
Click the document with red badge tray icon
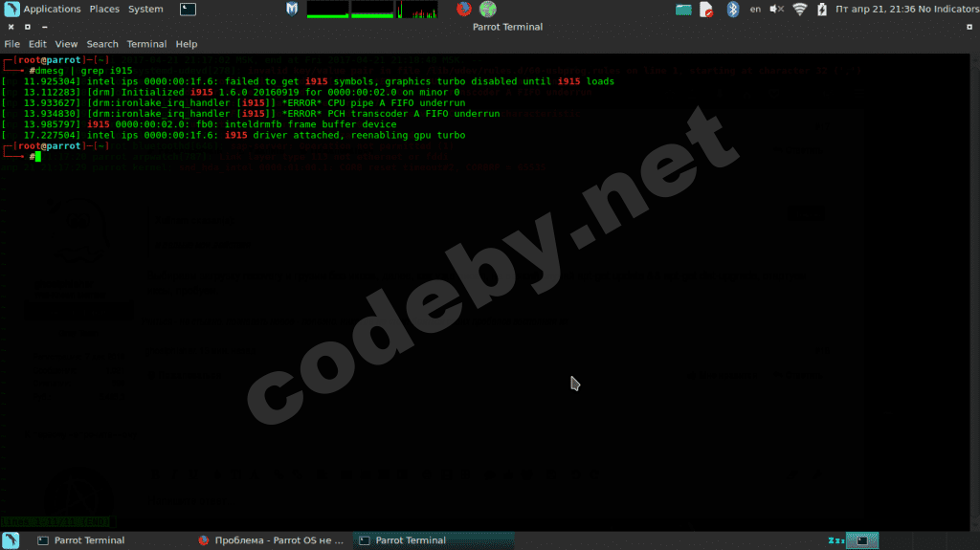[x=706, y=9]
